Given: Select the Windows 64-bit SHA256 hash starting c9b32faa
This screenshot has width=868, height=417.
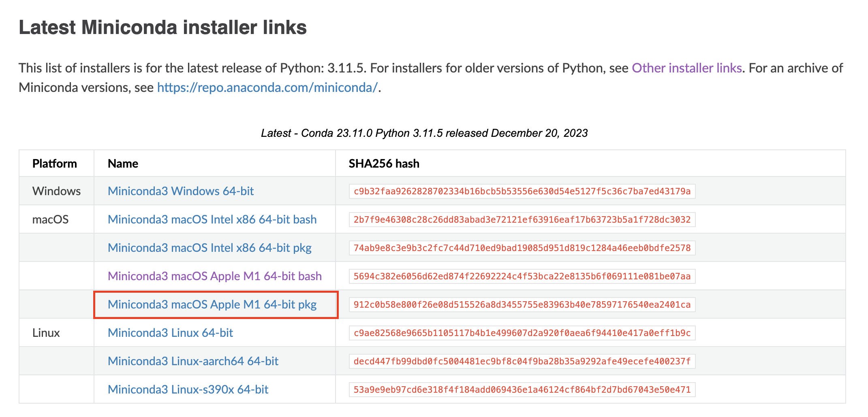Looking at the screenshot, I should point(522,191).
